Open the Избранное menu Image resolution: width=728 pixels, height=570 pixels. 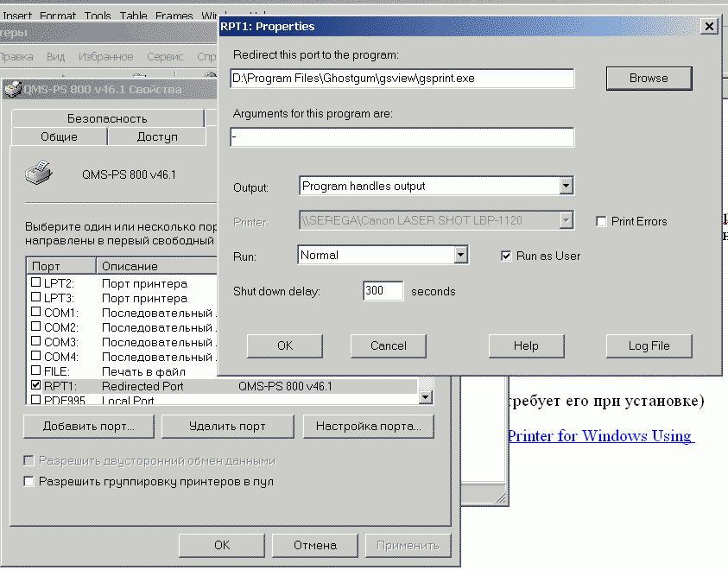106,57
